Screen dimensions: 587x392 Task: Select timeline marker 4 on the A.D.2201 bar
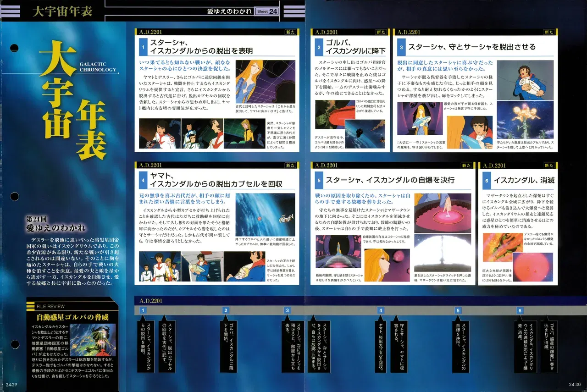click(x=380, y=310)
